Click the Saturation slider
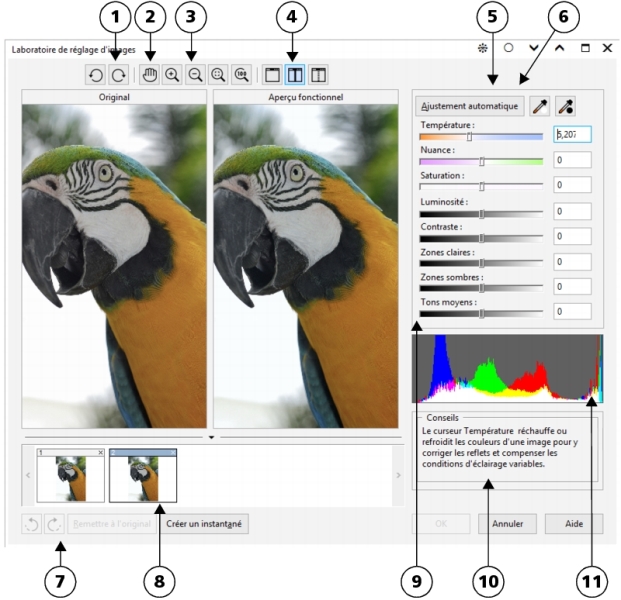Image resolution: width=621 pixels, height=600 pixels. pyautogui.click(x=482, y=186)
